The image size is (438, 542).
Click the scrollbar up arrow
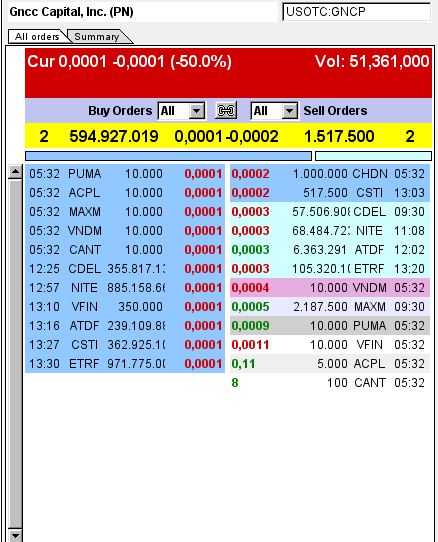pos(15,172)
